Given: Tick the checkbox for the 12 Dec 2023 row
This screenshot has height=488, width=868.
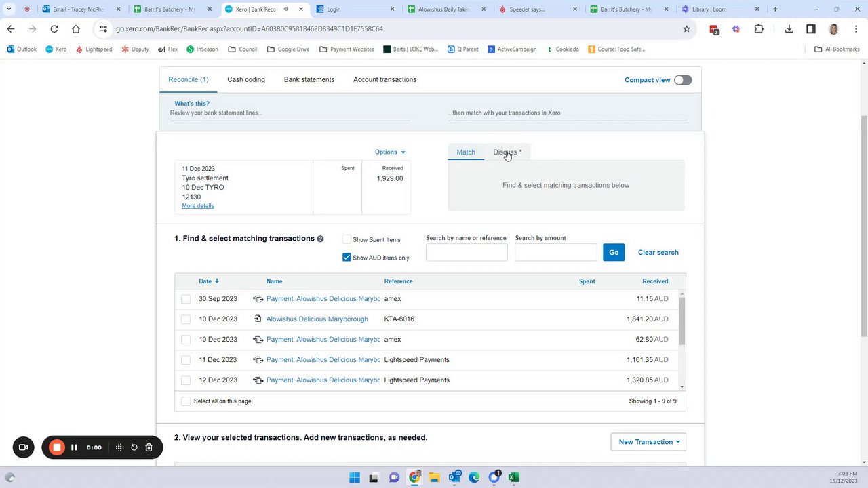Looking at the screenshot, I should pyautogui.click(x=186, y=380).
